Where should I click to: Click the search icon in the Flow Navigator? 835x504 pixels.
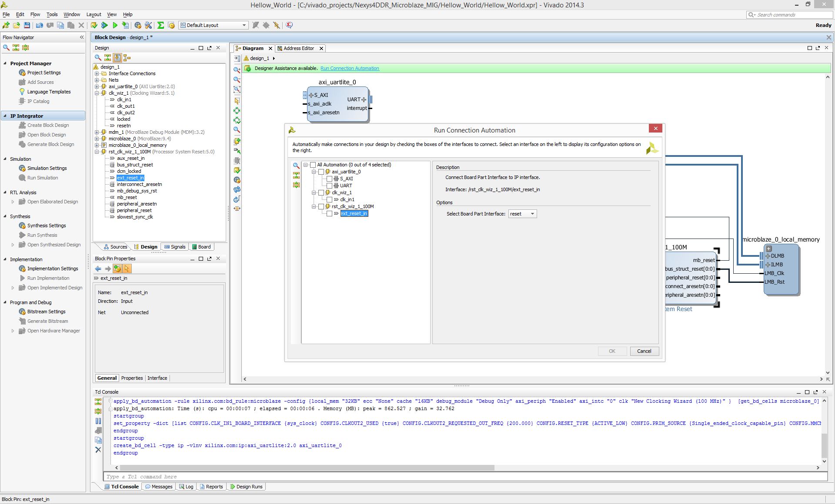6,47
